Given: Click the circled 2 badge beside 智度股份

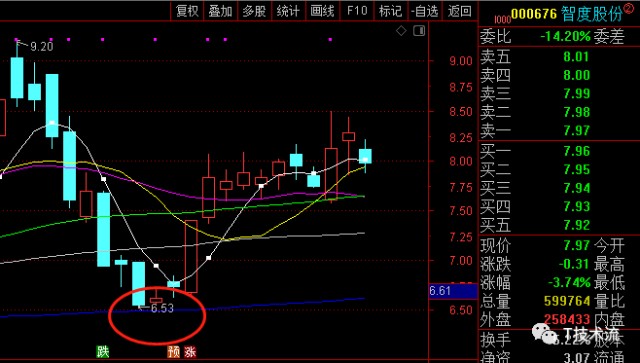Looking at the screenshot, I should pyautogui.click(x=629, y=8).
